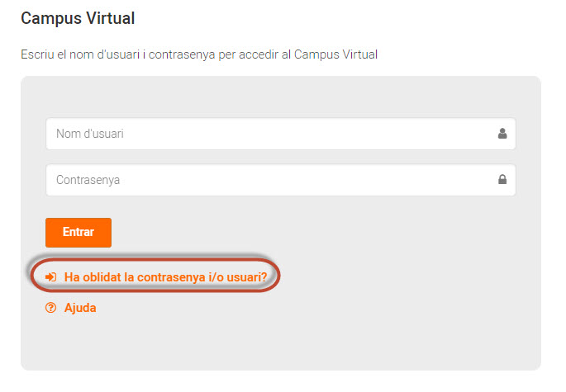This screenshot has width=566, height=392.
Task: Submit login with the orange Entrar button
Action: pos(78,232)
